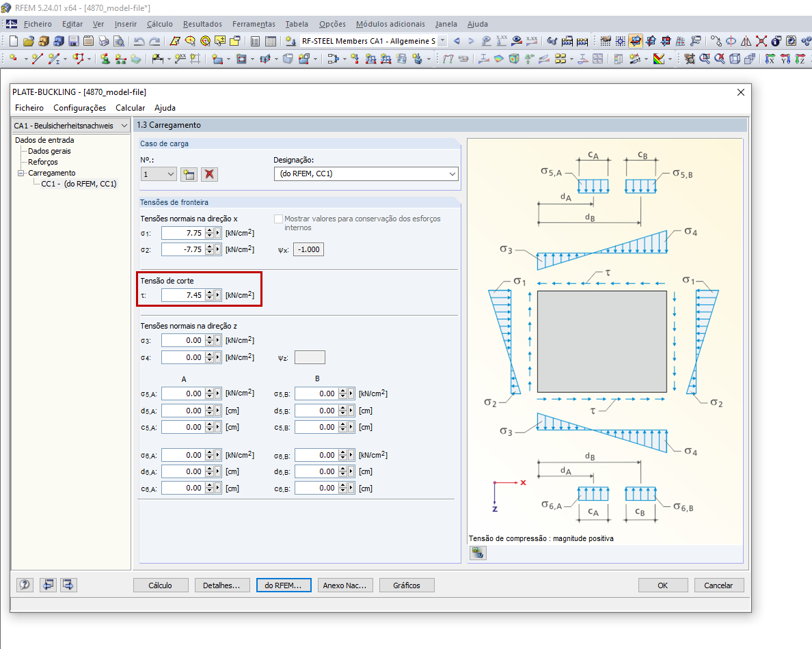
Task: Open the Resultados menu in RFEM
Action: pos(202,24)
